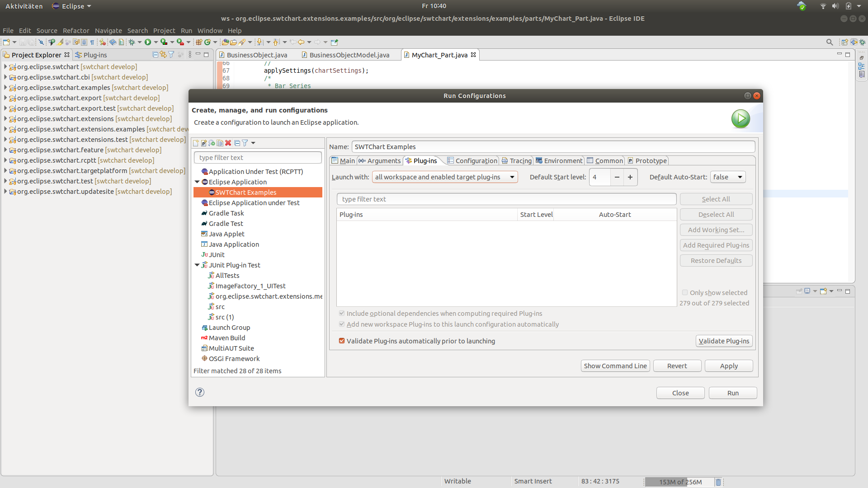868x488 pixels.
Task: Click the Search flashlight icon in toolbar
Action: point(242,42)
